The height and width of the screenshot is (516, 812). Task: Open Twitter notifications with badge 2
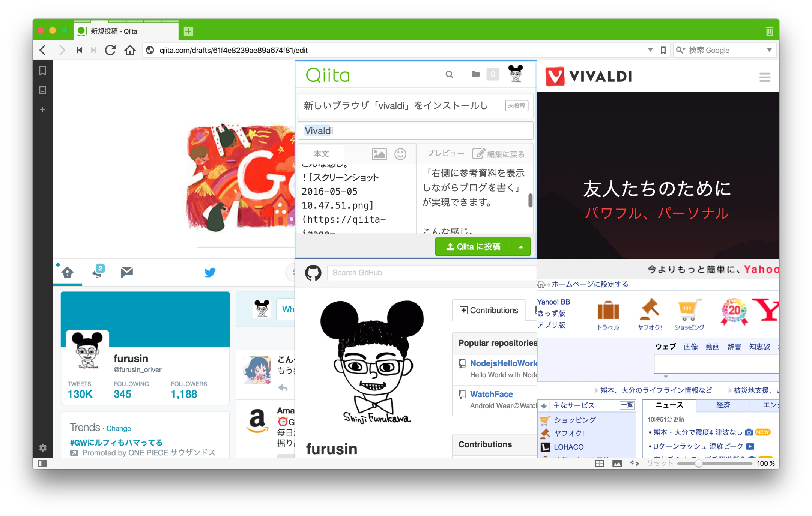coord(98,271)
